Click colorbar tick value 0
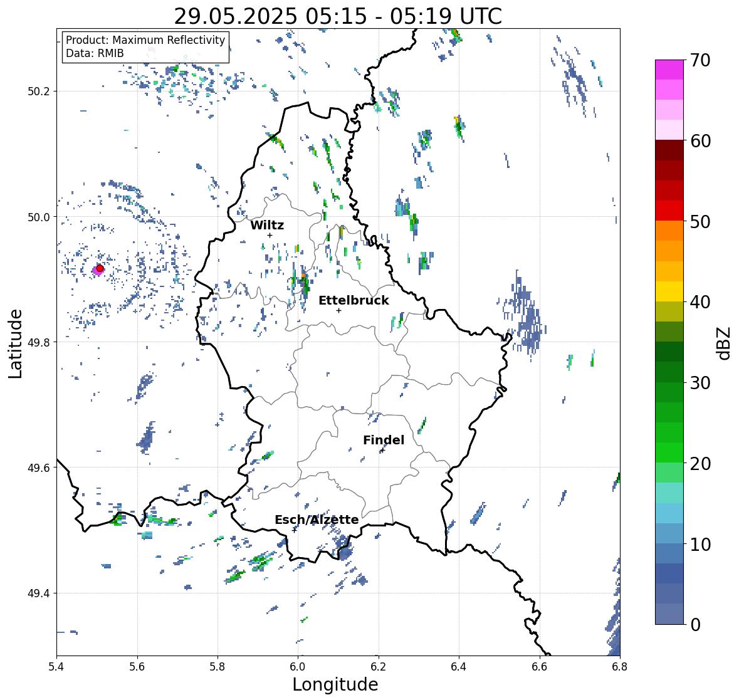Screen dimensions: 739x700 click(x=695, y=625)
